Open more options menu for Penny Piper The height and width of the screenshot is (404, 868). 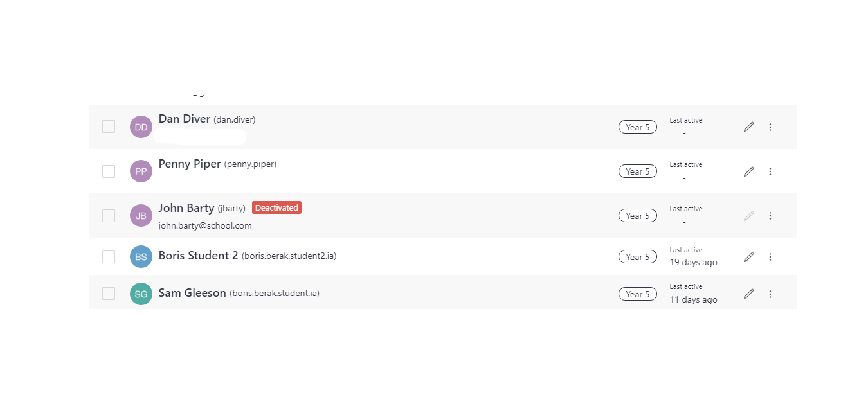770,171
